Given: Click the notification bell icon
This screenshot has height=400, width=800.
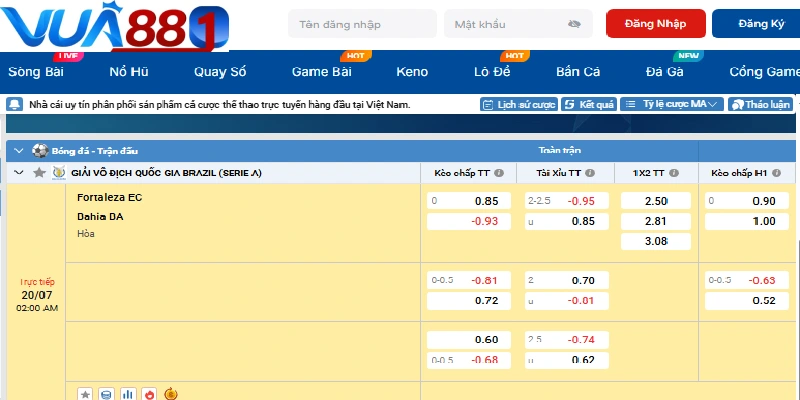Looking at the screenshot, I should coord(14,104).
